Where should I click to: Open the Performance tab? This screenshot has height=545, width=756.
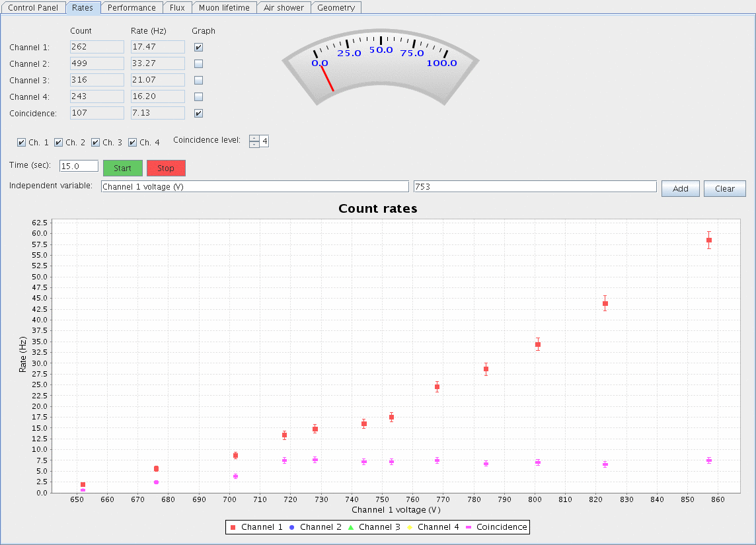click(x=132, y=8)
